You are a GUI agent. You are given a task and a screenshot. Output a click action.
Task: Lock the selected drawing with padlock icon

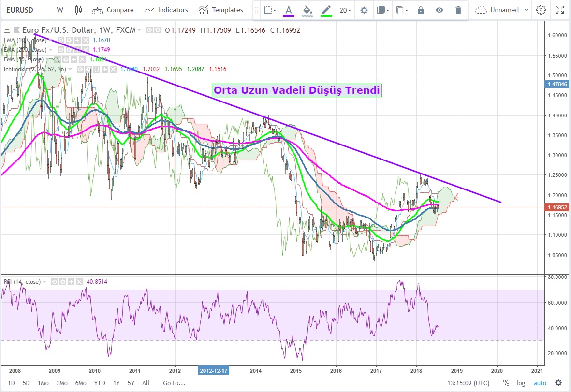click(x=421, y=10)
